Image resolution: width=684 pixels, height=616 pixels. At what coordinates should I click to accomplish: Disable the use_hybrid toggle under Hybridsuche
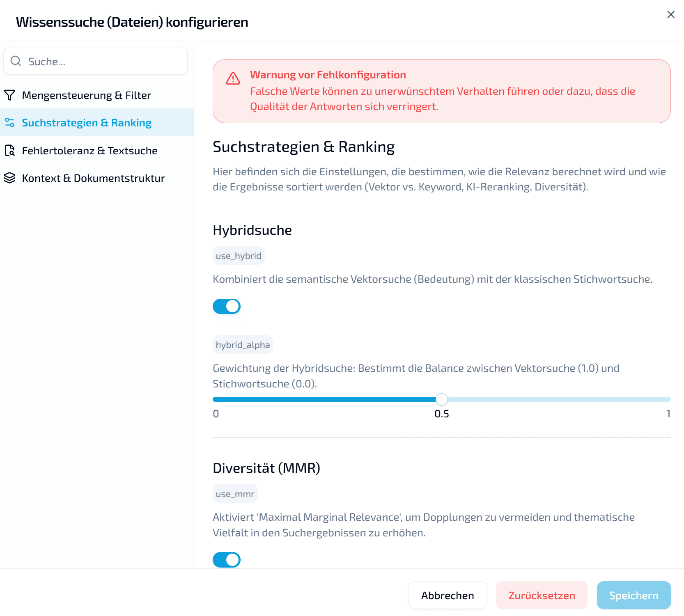[x=227, y=306]
